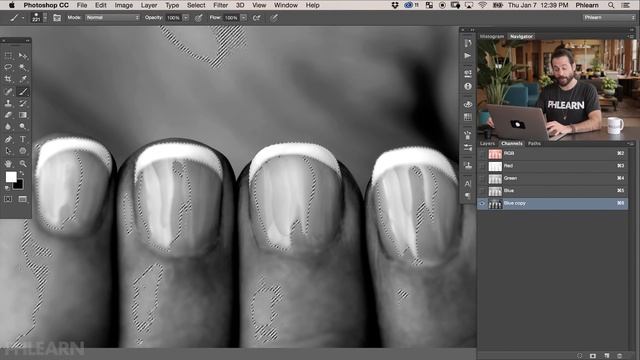Viewport: 640px width, 360px height.
Task: Select the Move tool
Action: (x=23, y=55)
